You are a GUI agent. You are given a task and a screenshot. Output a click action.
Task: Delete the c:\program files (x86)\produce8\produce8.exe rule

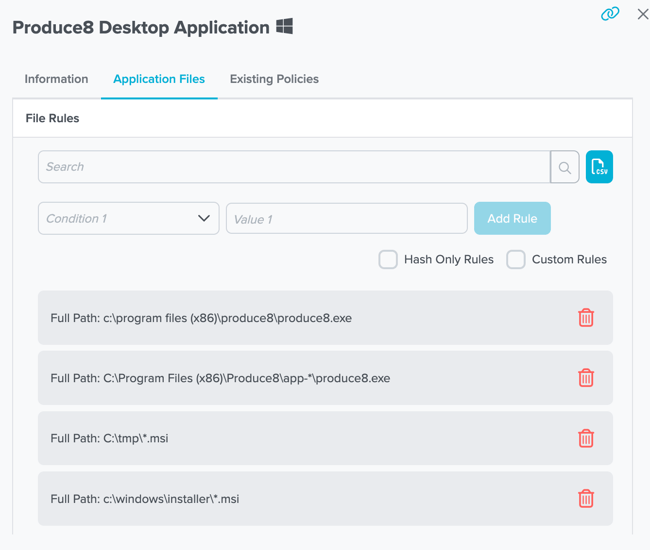pyautogui.click(x=586, y=318)
